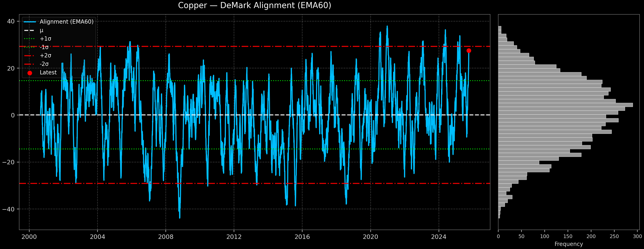Image resolution: width=644 pixels, height=249 pixels.
Task: Click the 2008 x-axis tick label
Action: (x=166, y=237)
